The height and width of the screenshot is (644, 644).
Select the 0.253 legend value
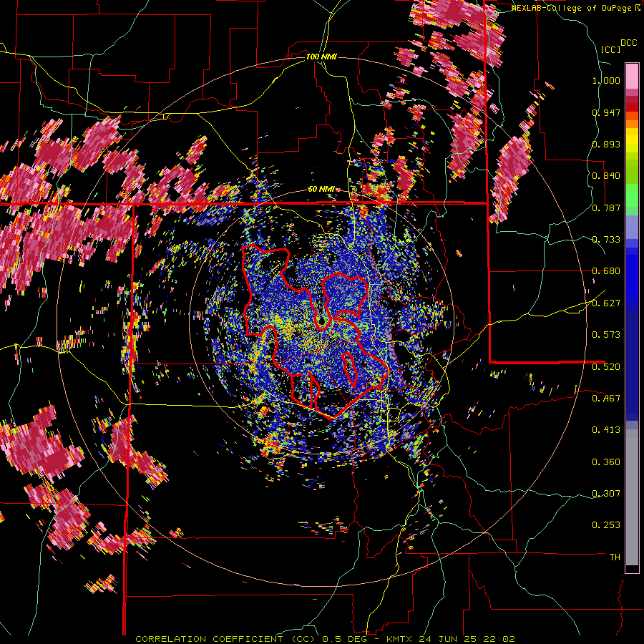coord(606,525)
